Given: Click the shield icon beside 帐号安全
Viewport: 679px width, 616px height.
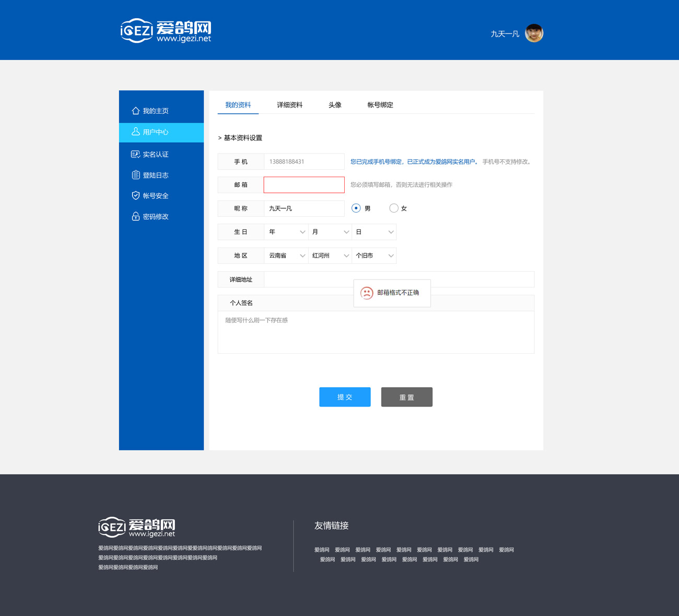Looking at the screenshot, I should coord(136,195).
